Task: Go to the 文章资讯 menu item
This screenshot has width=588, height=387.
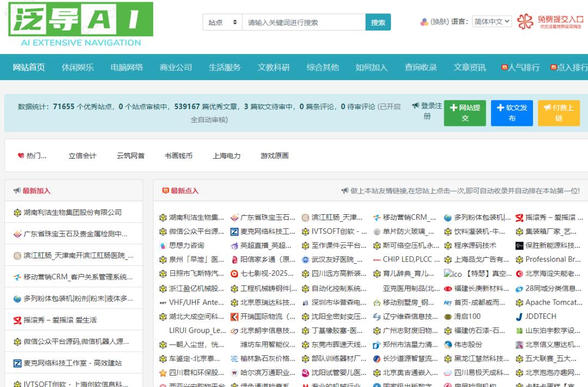Action: 469,68
